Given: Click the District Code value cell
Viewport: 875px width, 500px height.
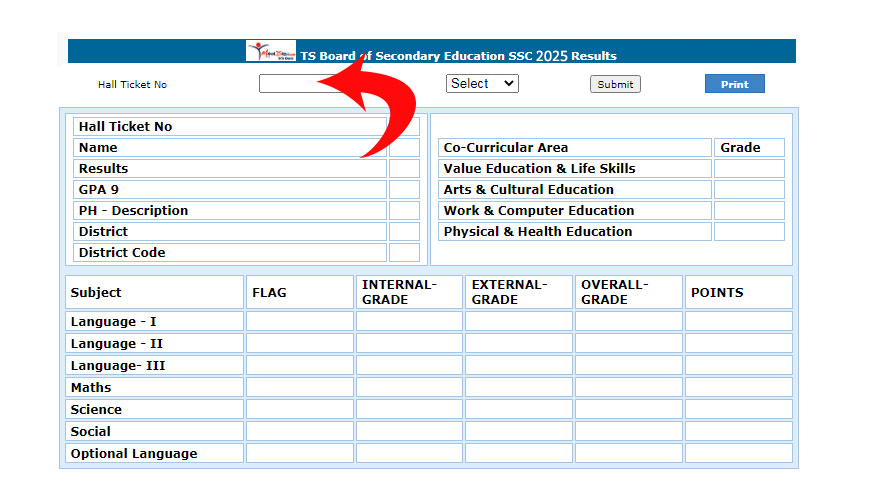Looking at the screenshot, I should pos(404,252).
